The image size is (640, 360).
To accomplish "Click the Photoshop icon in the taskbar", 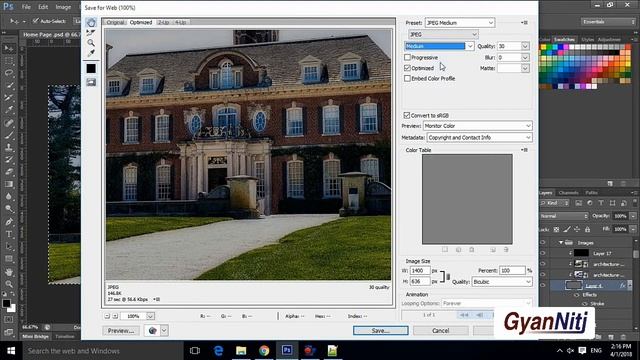I will 287,351.
